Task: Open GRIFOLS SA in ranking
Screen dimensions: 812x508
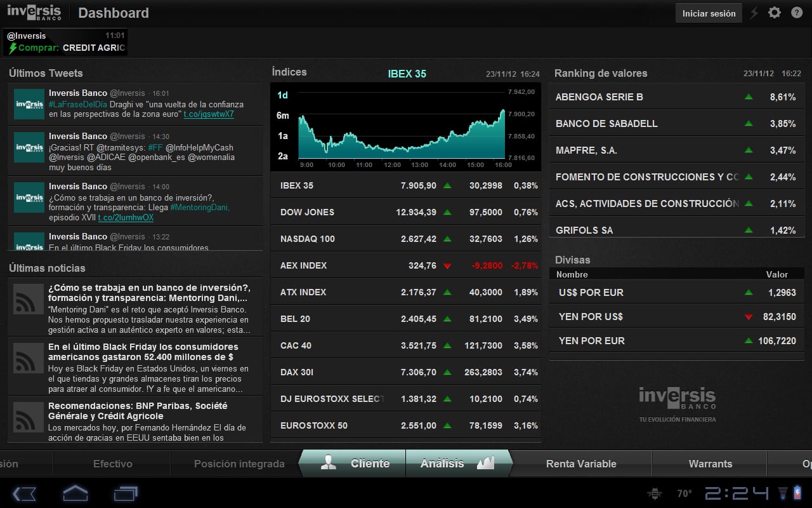Action: coord(677,229)
